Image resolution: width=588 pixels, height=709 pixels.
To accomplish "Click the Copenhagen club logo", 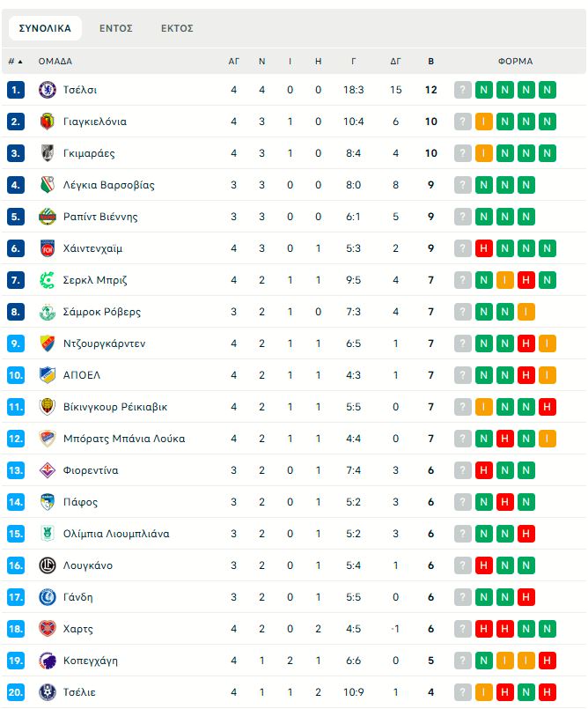I will (48, 661).
